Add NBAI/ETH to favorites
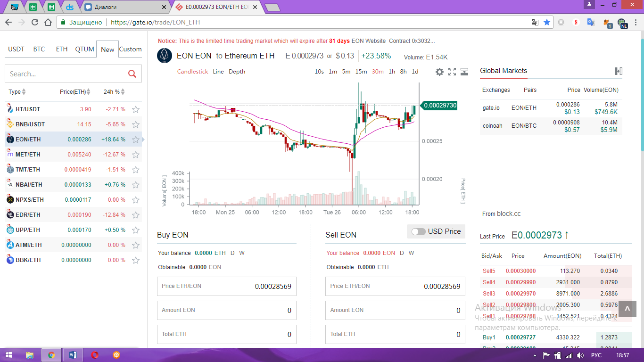644x362 pixels. point(136,185)
